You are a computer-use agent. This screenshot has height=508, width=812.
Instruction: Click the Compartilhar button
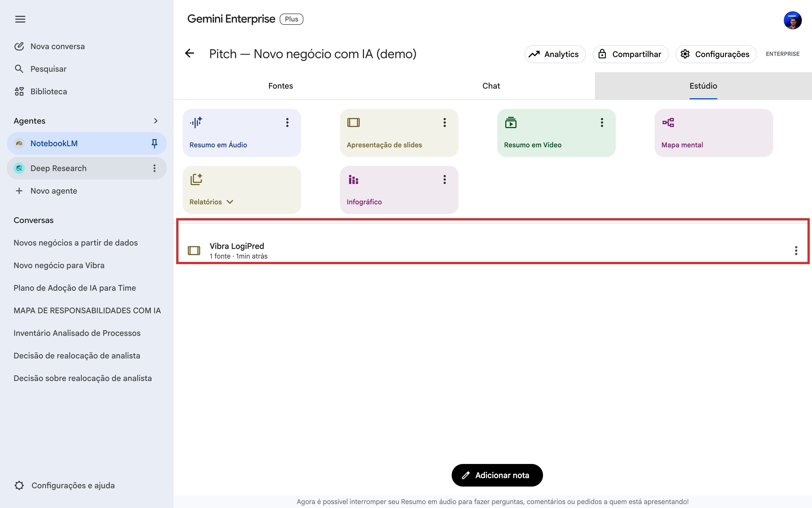[x=630, y=54]
